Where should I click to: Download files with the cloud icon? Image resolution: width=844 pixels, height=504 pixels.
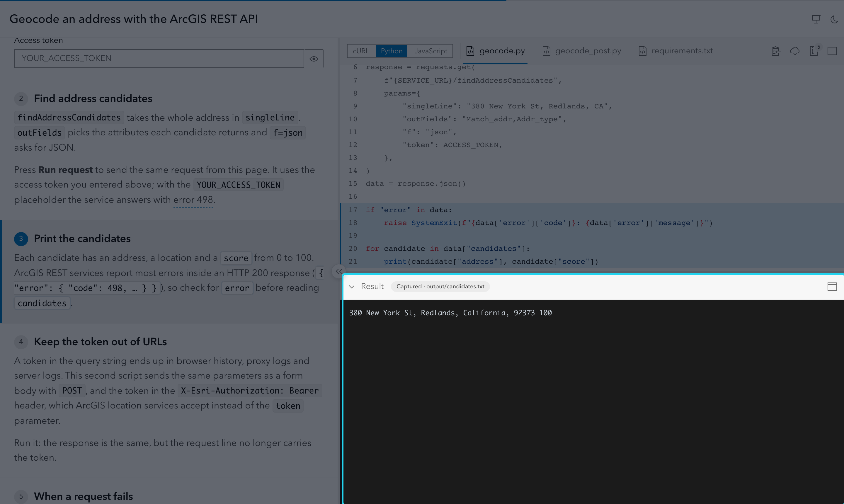click(795, 51)
